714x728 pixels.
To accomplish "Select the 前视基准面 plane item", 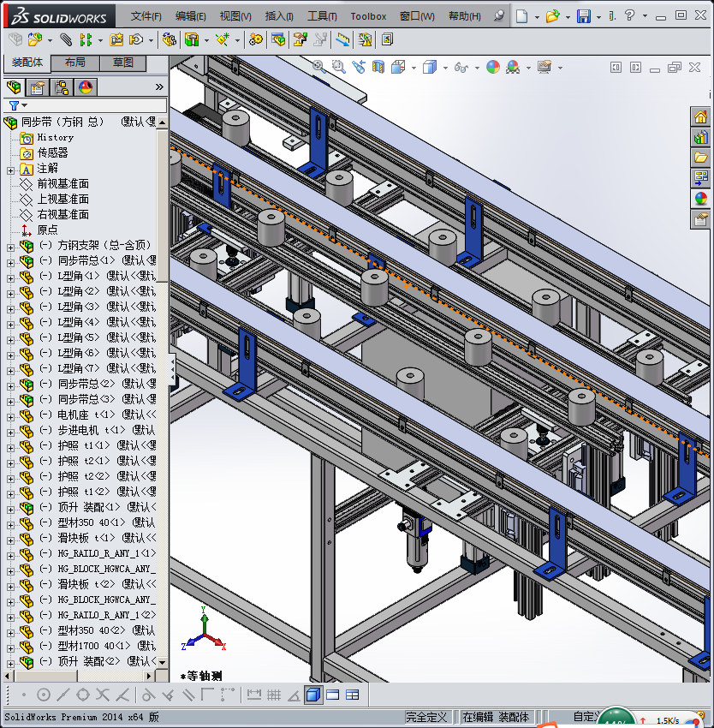I will [x=62, y=184].
